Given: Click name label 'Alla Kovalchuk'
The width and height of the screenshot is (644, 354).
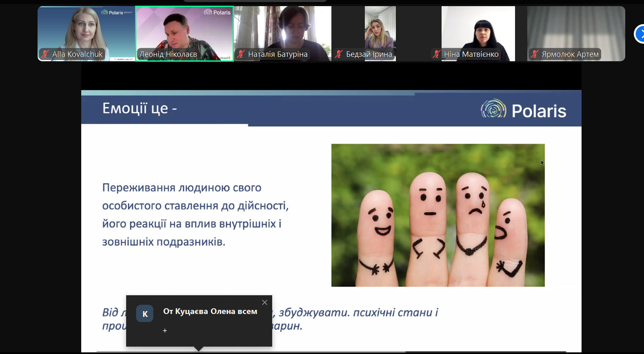Looking at the screenshot, I should point(78,54).
